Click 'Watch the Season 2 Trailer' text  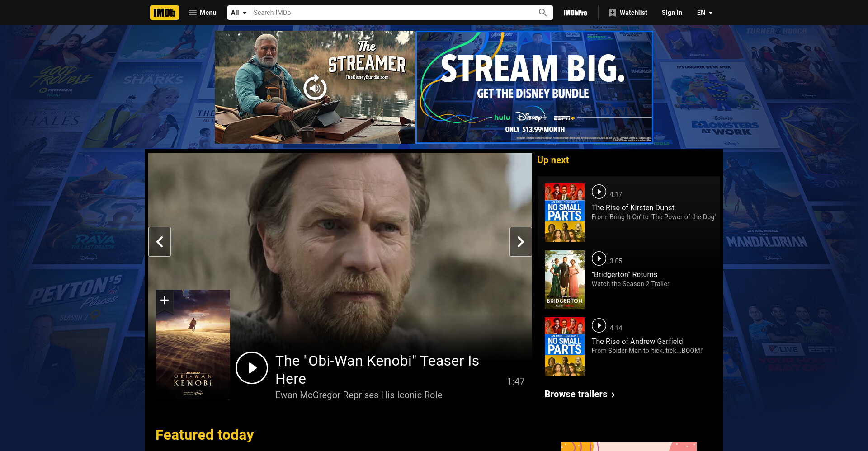click(630, 284)
